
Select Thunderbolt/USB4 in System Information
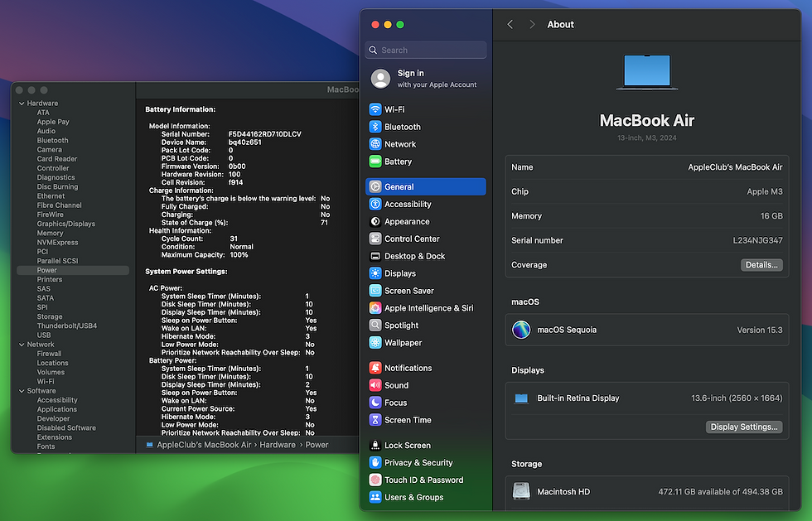(67, 326)
